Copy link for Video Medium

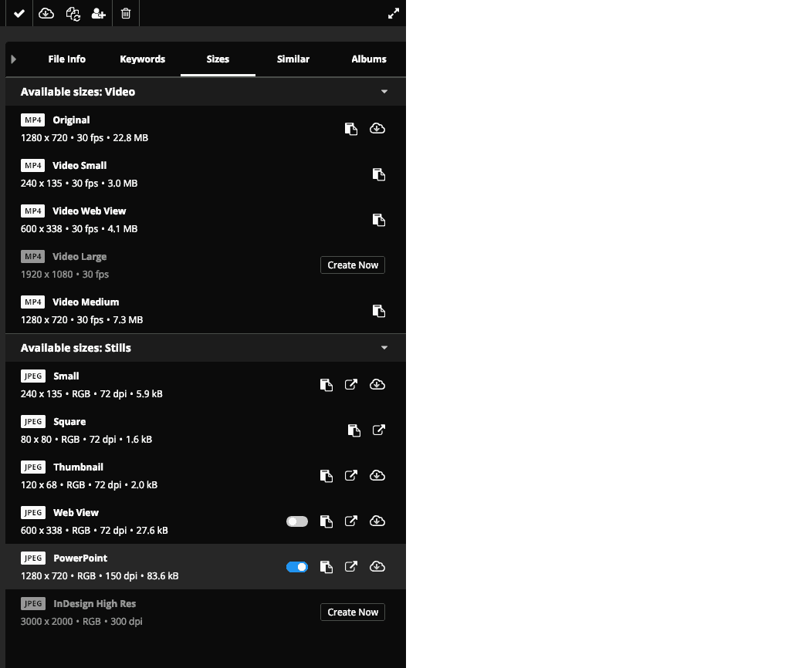(379, 311)
